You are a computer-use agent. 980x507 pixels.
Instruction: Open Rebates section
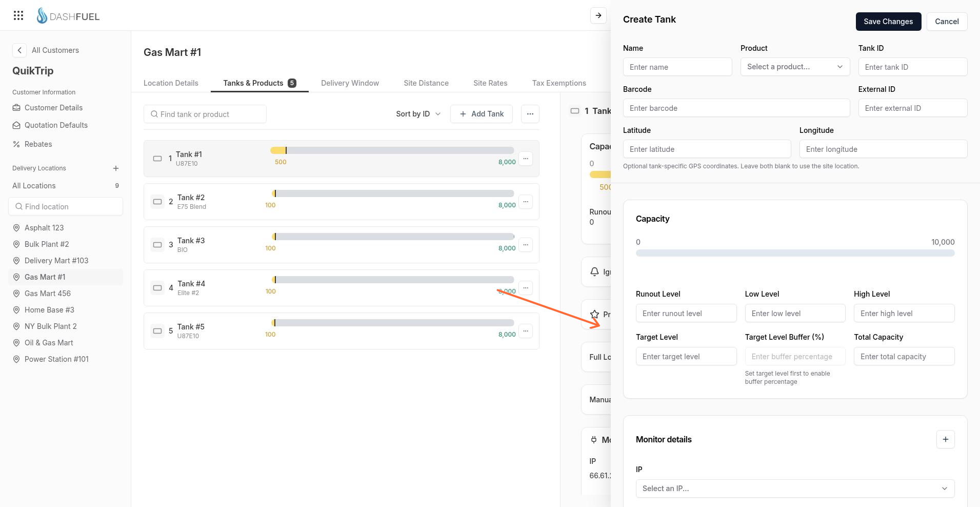pyautogui.click(x=38, y=144)
